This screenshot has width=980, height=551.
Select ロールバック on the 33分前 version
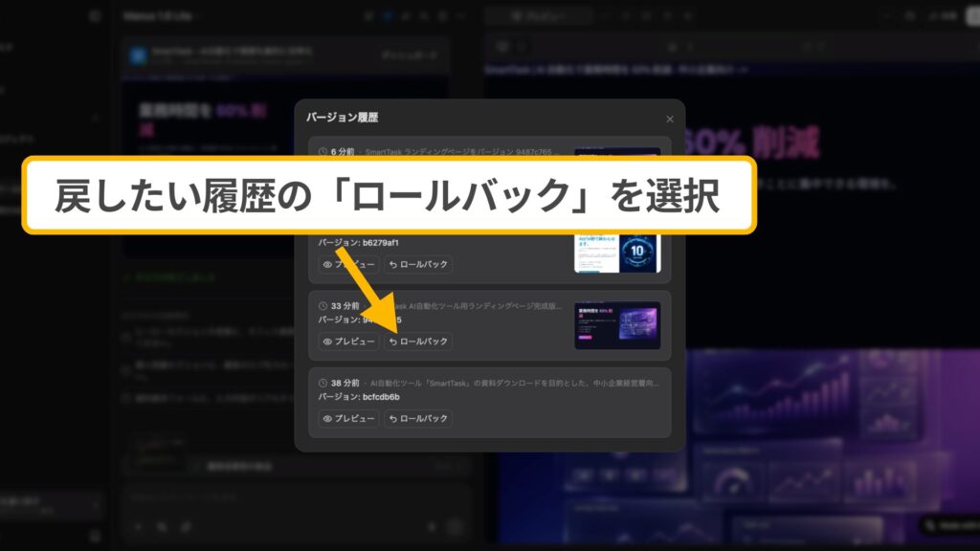pos(418,341)
